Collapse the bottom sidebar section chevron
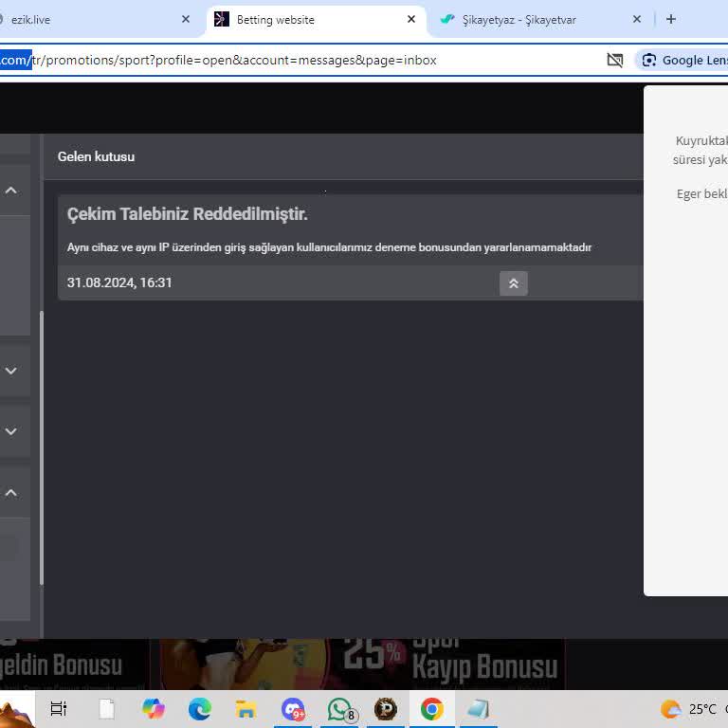 pyautogui.click(x=11, y=493)
